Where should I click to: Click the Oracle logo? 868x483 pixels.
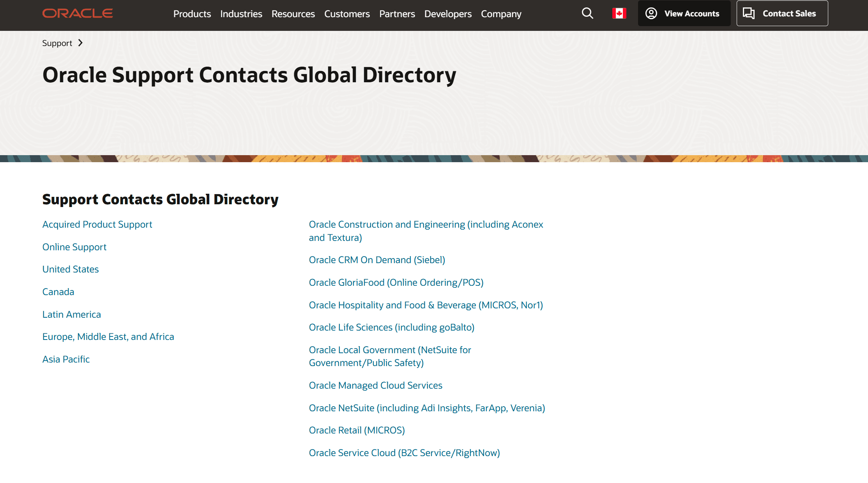[x=78, y=13]
